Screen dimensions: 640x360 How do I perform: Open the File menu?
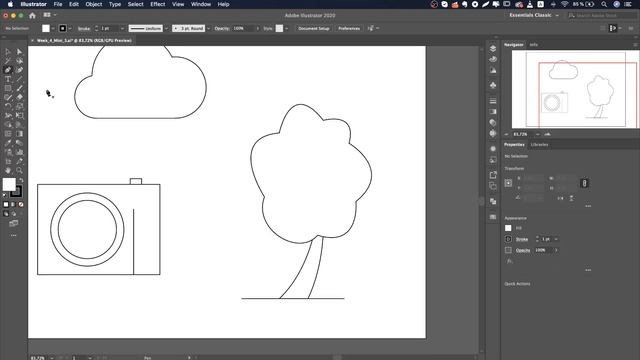[58, 4]
